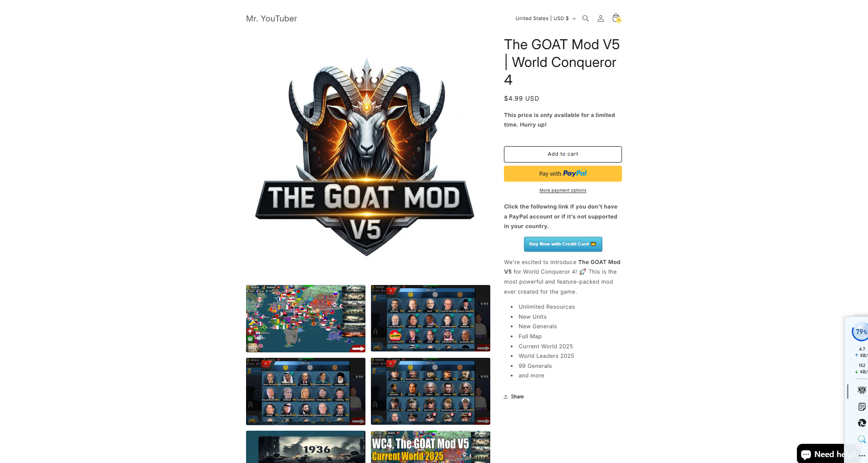The height and width of the screenshot is (463, 868).
Task: Add the GOAT Mod to cart
Action: click(563, 154)
